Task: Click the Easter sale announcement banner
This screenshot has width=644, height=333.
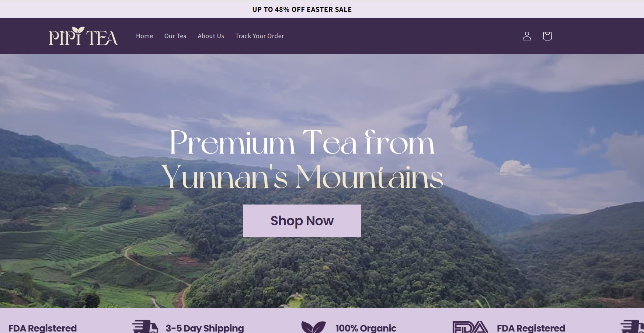Action: point(302,9)
